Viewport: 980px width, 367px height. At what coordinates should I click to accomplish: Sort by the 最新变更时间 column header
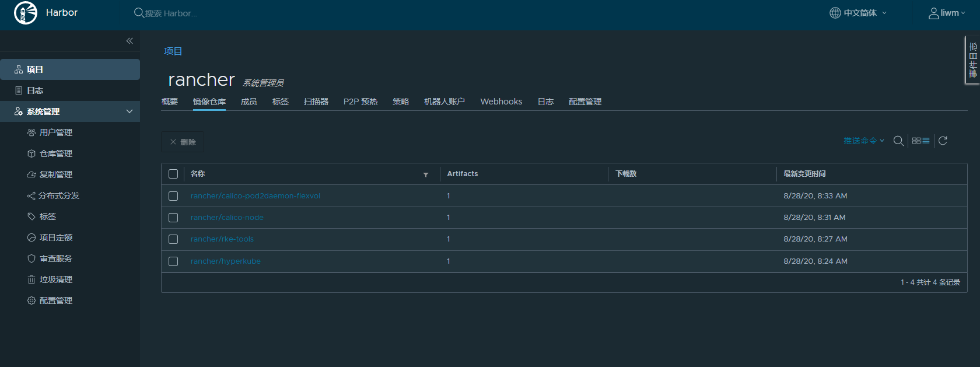click(x=804, y=174)
